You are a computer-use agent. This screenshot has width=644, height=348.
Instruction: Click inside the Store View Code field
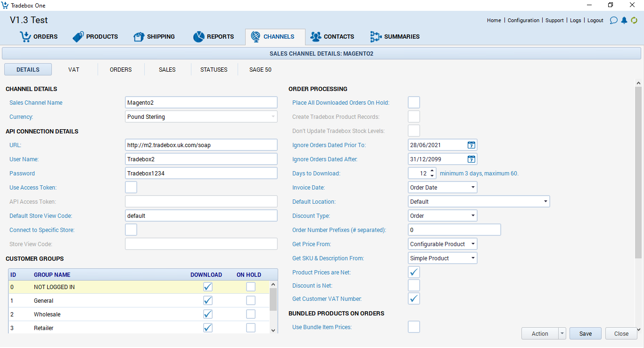pos(201,244)
